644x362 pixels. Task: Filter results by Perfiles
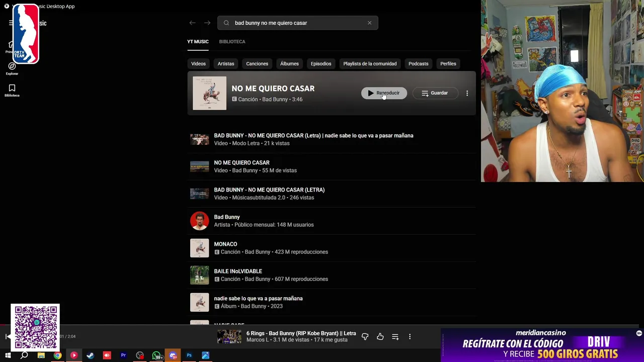point(448,64)
